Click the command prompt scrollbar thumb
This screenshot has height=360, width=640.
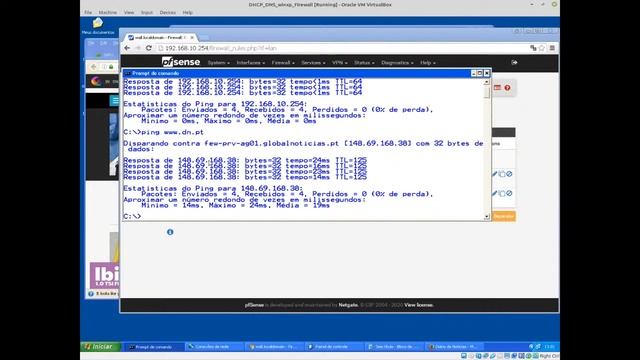pos(487,92)
